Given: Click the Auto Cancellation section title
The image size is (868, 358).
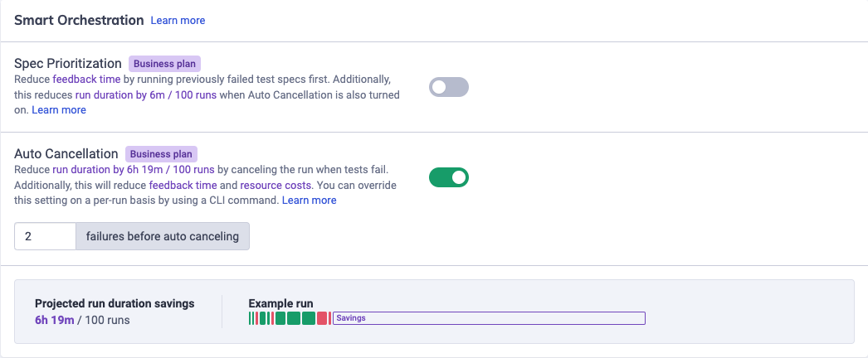Looking at the screenshot, I should 66,154.
